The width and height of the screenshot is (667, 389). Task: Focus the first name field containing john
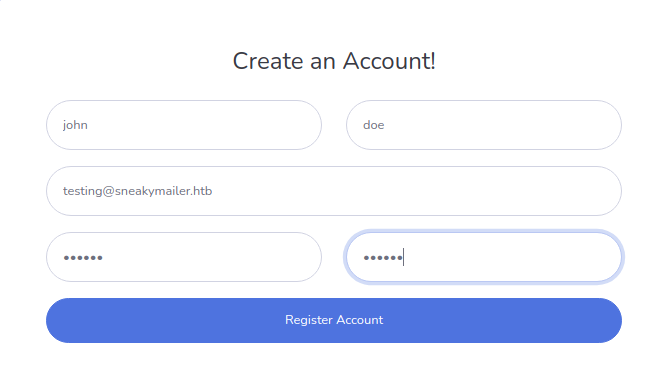pos(184,125)
